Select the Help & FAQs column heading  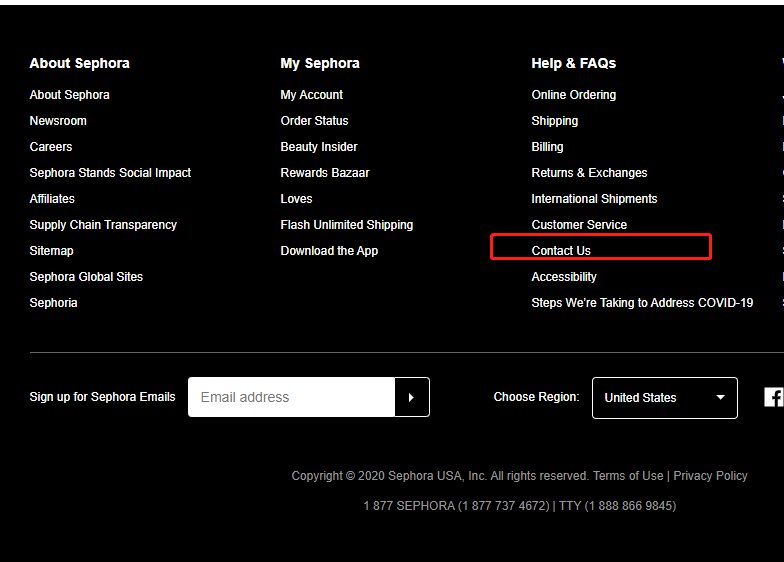tap(574, 63)
